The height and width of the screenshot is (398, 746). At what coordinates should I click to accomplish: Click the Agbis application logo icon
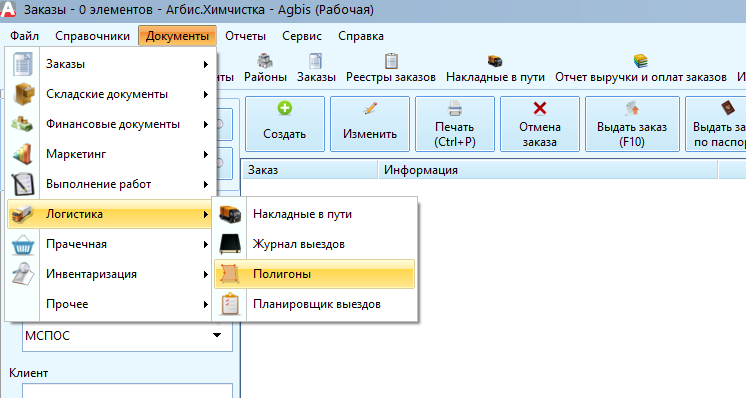pos(8,10)
